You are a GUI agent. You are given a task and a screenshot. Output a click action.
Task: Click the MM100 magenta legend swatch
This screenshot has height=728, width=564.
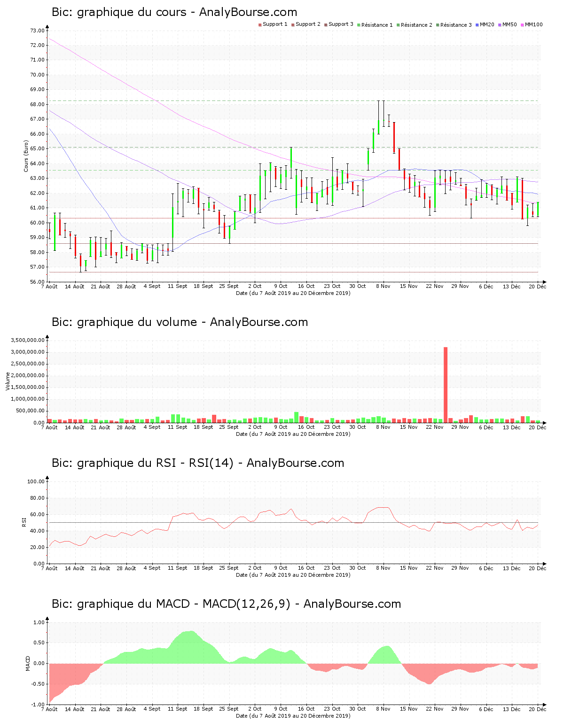(x=523, y=24)
